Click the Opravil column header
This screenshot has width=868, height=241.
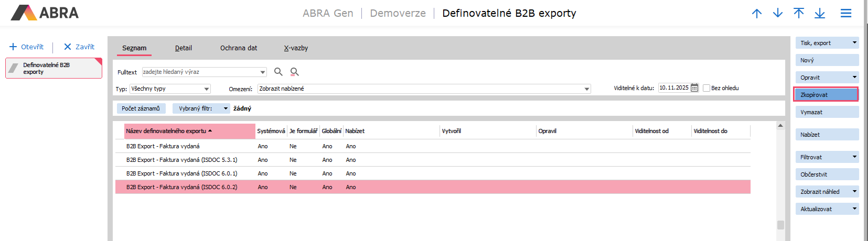click(x=585, y=131)
